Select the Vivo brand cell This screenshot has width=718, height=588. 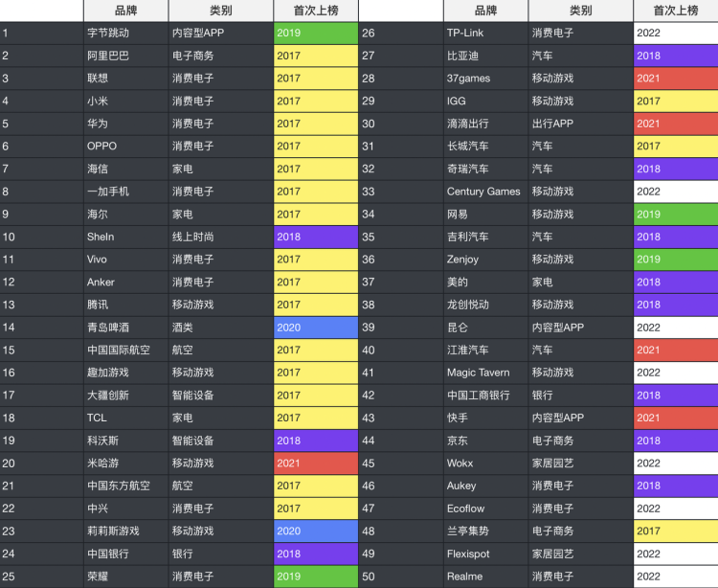tap(126, 260)
